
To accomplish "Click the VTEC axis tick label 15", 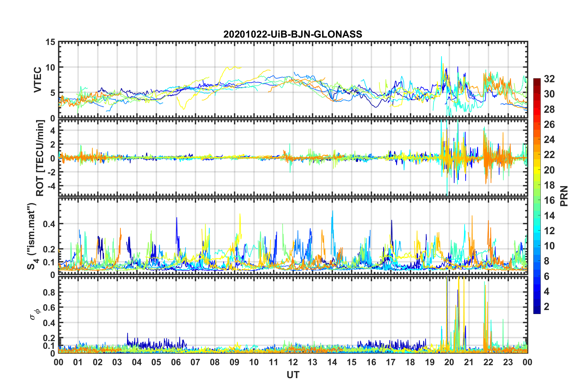I will coord(50,42).
